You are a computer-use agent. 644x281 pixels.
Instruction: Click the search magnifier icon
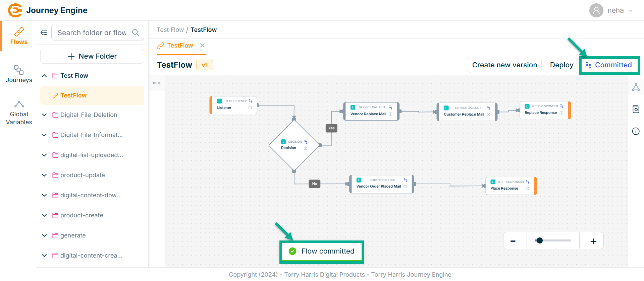[136, 33]
